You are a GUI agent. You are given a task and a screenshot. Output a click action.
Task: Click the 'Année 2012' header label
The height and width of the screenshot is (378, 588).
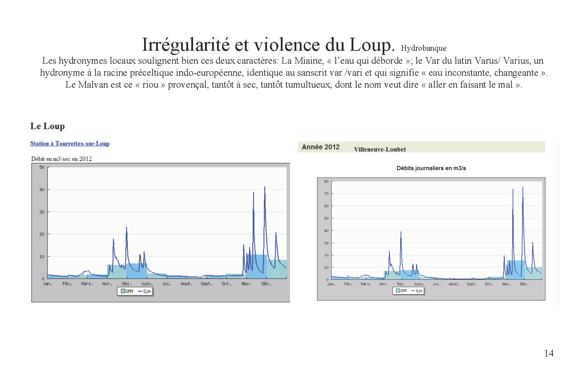pos(321,147)
